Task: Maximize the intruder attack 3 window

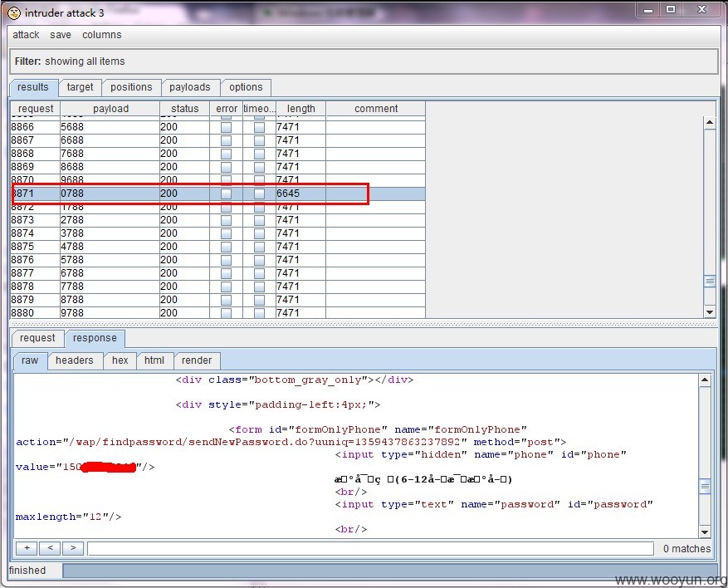Action: tap(671, 9)
